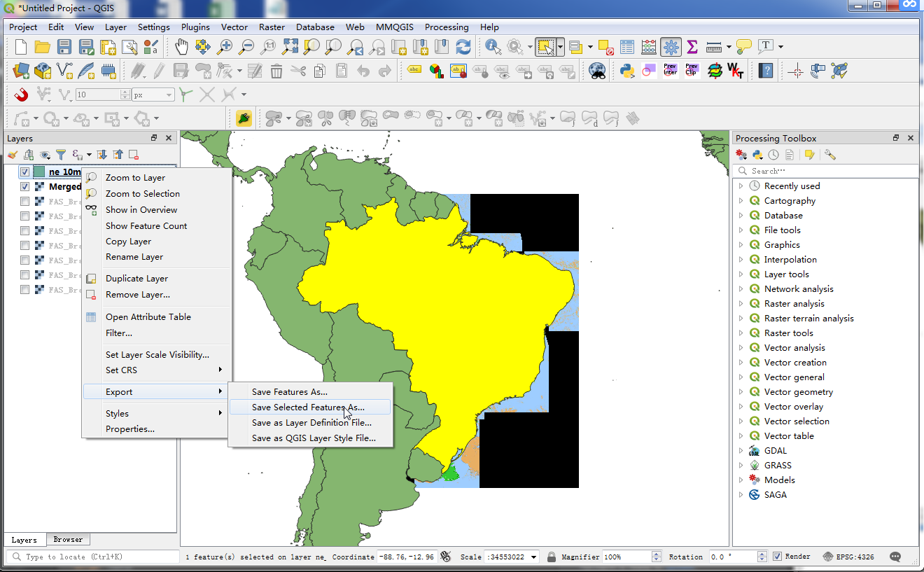Image resolution: width=924 pixels, height=572 pixels.
Task: Toggle the lock scale padlock icon
Action: (552, 557)
